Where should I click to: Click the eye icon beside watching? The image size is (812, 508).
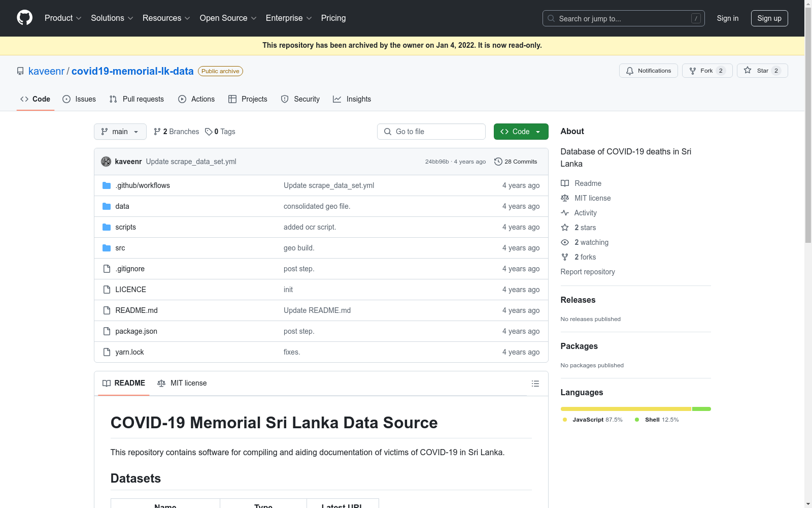[x=565, y=242]
